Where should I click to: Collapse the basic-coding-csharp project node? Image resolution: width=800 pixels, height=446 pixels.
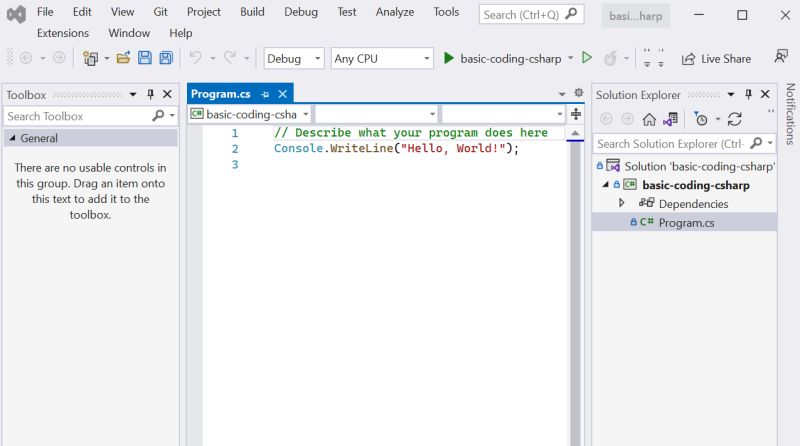point(606,184)
